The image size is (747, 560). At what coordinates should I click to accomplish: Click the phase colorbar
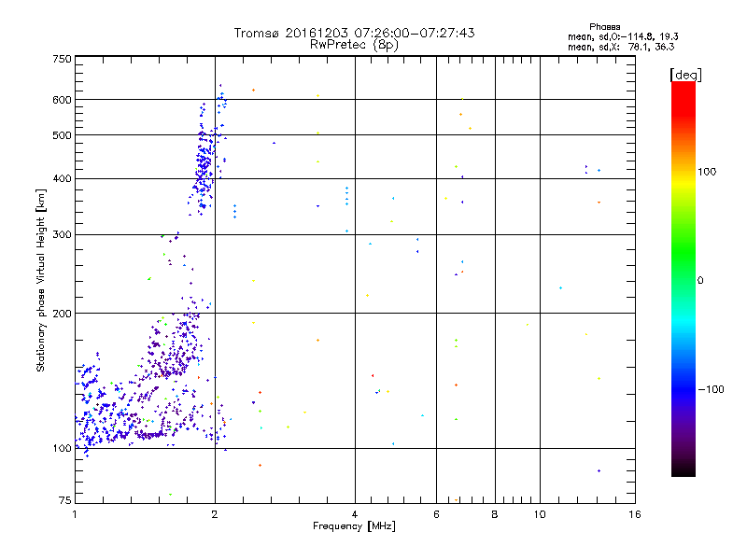(x=684, y=278)
